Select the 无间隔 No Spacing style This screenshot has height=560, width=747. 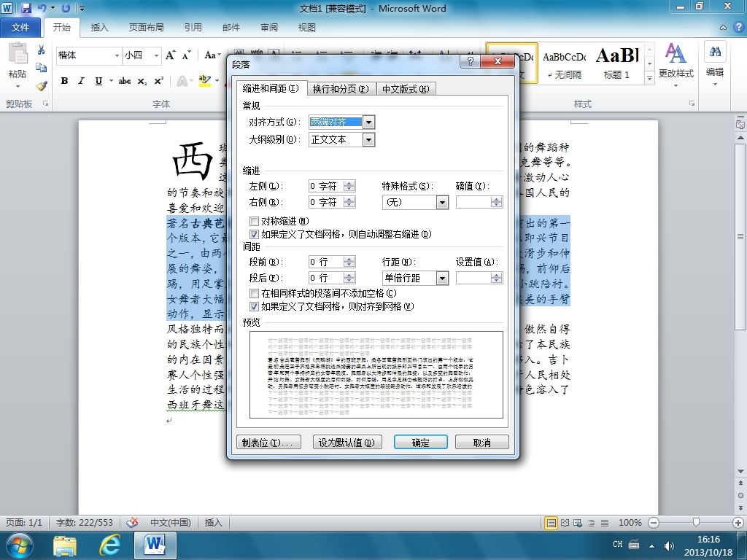(565, 63)
